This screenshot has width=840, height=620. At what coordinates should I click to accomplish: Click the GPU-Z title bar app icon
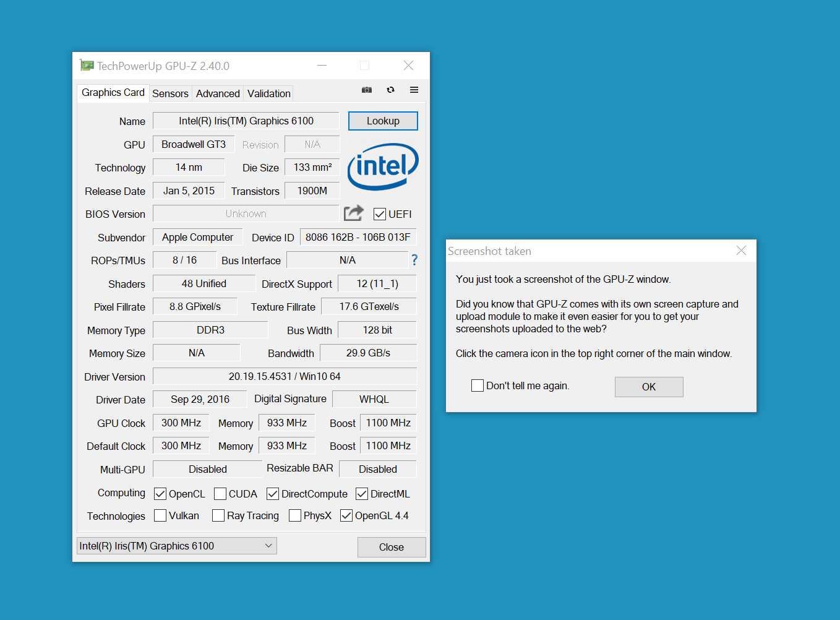point(87,66)
